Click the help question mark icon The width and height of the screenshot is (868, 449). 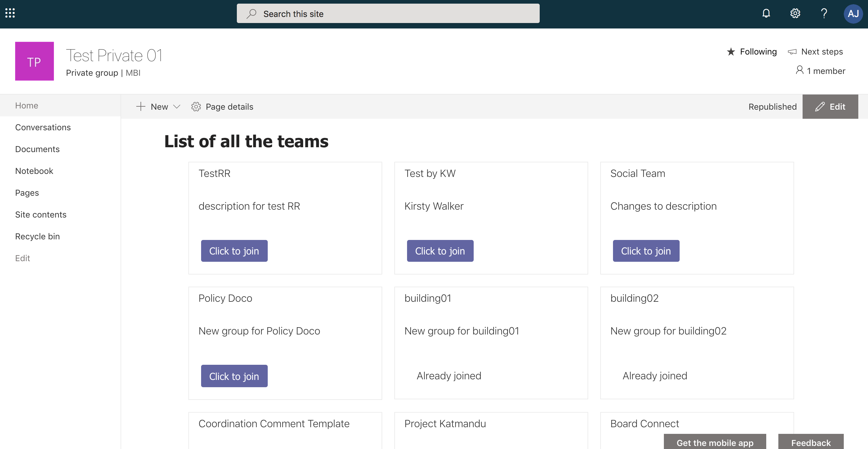pyautogui.click(x=824, y=14)
